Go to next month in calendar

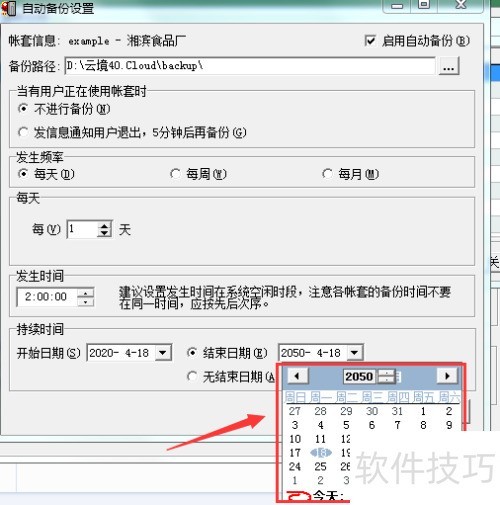click(447, 376)
